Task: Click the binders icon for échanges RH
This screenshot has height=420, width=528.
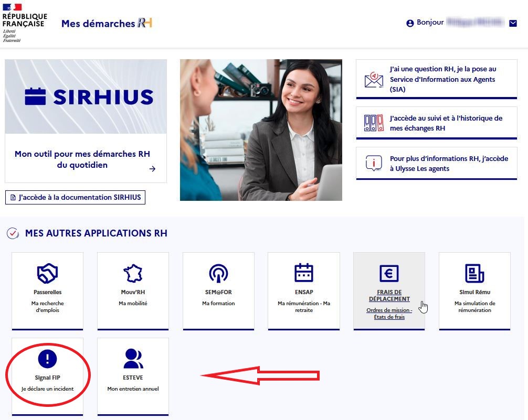Action: click(374, 123)
